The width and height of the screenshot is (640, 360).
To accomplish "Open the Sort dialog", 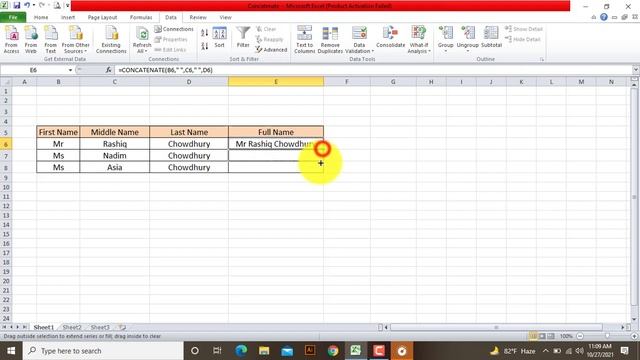I will (x=220, y=38).
